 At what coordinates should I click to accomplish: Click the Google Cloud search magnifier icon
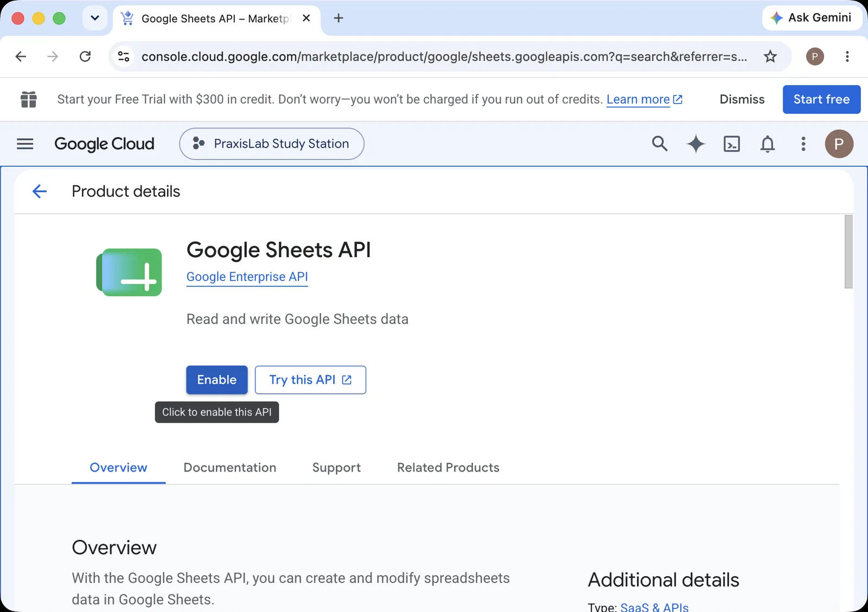pos(660,144)
